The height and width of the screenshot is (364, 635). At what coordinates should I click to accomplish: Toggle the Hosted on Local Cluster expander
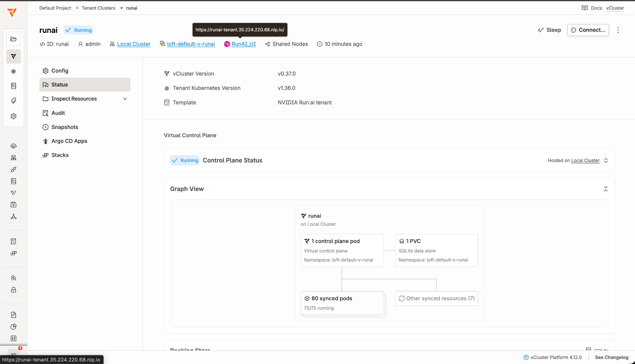coord(606,160)
